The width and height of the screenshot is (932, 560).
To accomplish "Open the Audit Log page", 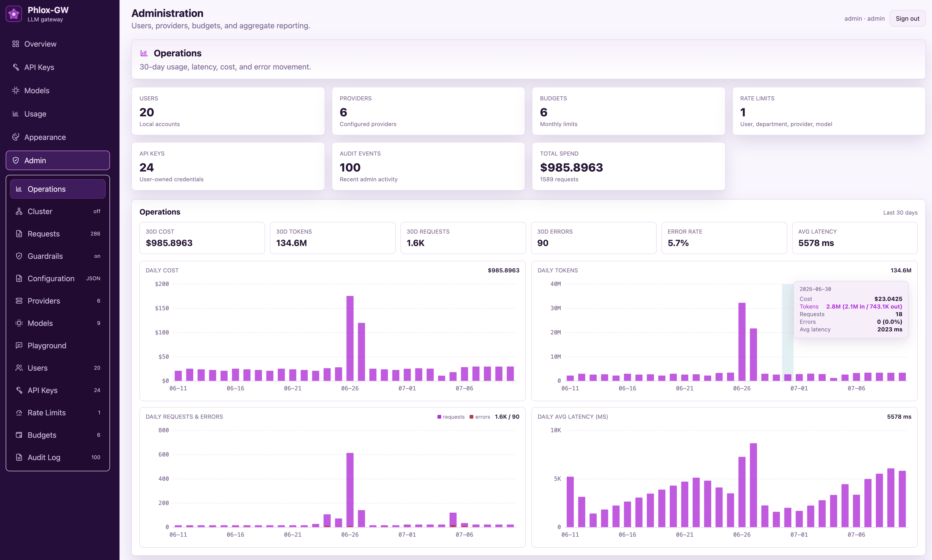I will click(58, 457).
